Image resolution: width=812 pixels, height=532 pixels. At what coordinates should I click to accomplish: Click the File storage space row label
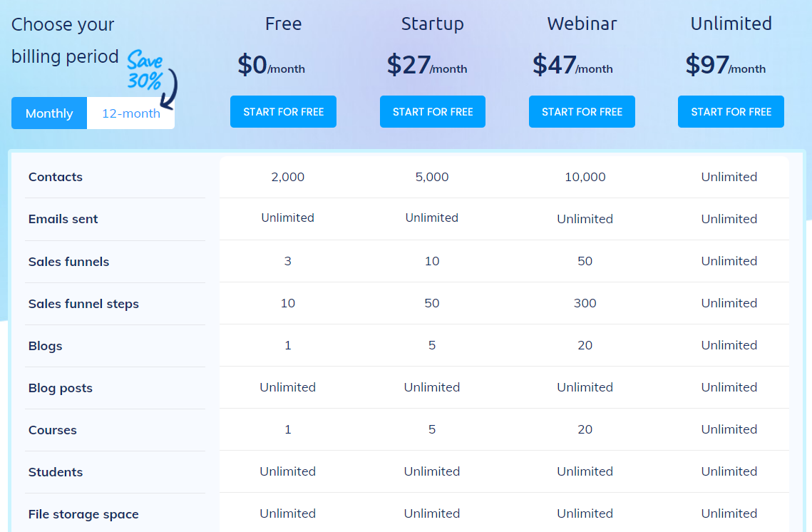(83, 514)
